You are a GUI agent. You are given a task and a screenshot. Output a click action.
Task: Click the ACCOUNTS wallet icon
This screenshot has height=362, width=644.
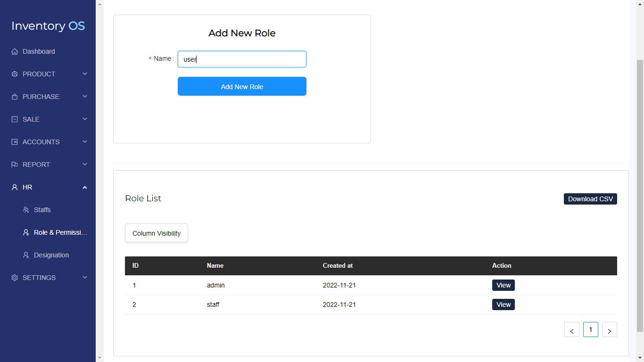tap(15, 142)
